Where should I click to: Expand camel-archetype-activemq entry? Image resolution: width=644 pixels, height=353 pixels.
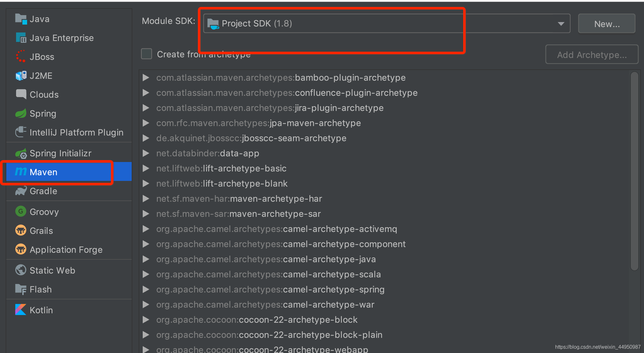click(146, 229)
